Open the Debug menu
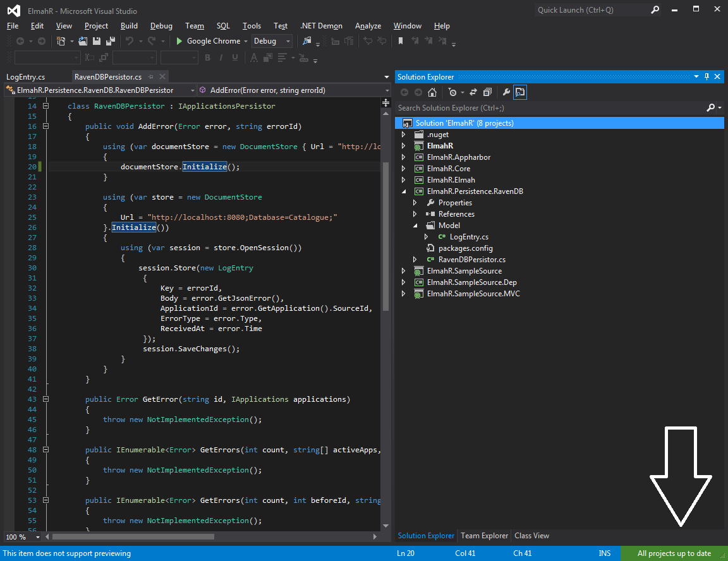The image size is (728, 561). [161, 26]
